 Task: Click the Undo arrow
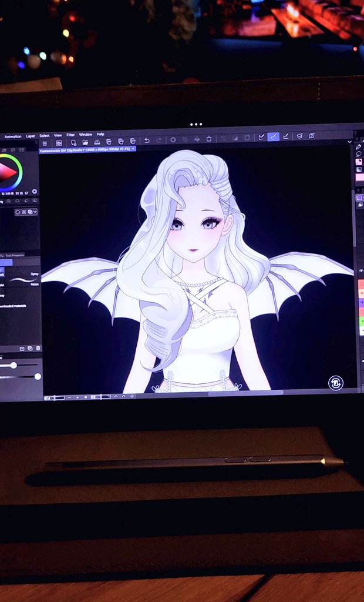click(147, 140)
